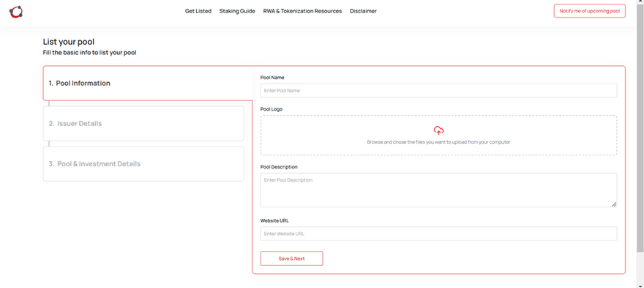
Task: Select step 2 Issuer Details
Action: pyautogui.click(x=143, y=123)
